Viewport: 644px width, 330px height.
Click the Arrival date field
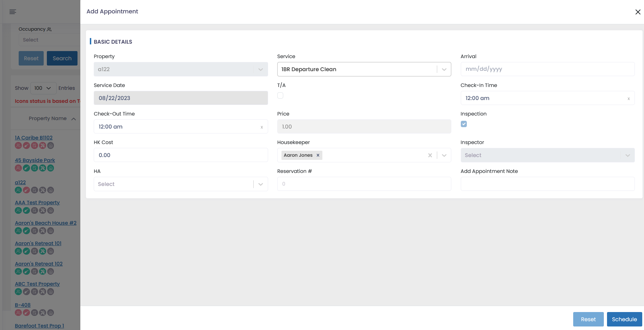(547, 69)
